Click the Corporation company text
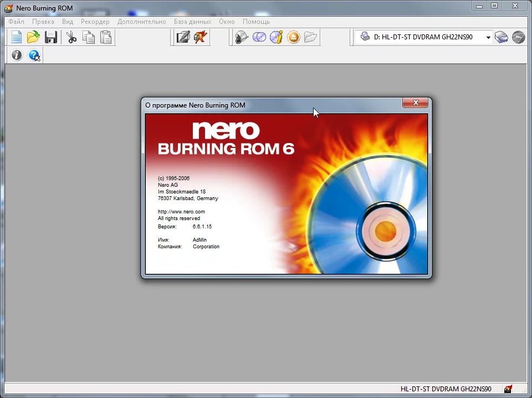 click(206, 246)
